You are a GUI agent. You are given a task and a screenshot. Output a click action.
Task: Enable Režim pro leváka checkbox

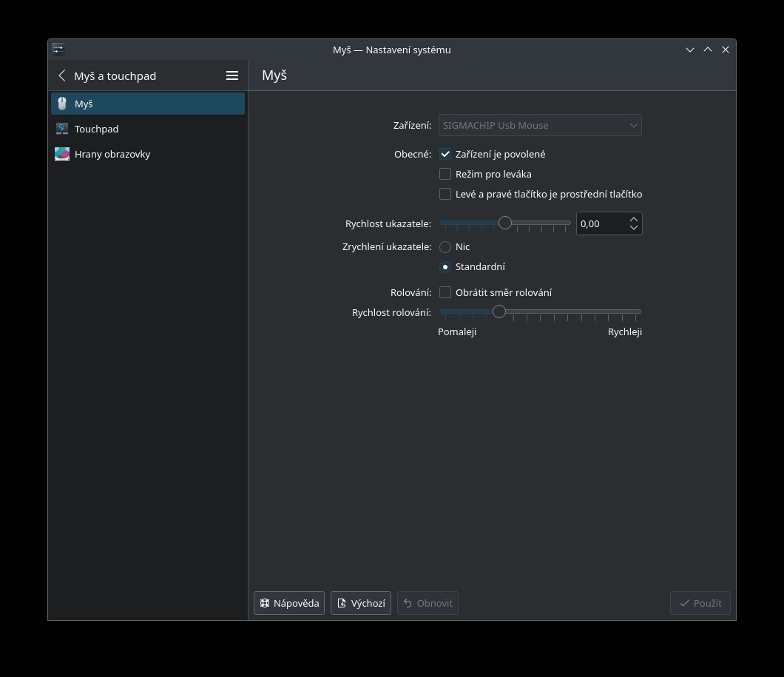click(445, 174)
